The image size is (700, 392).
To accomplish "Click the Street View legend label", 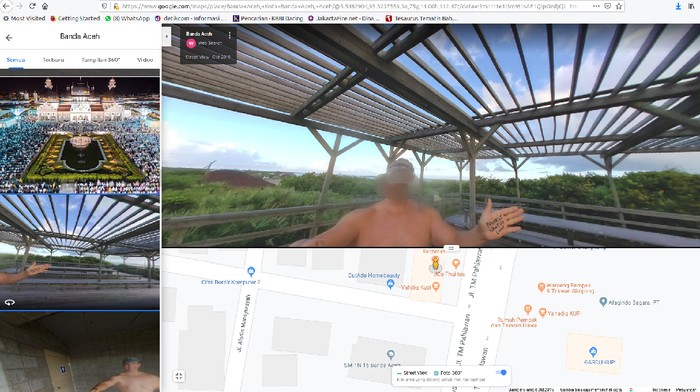I will click(415, 373).
